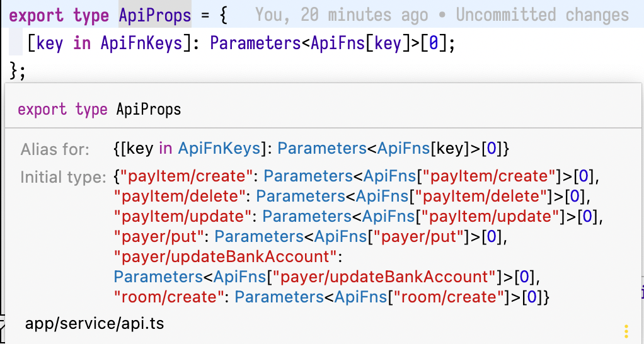
Task: Click the 'Uncommitted changes' git blame annotation
Action: click(x=542, y=15)
